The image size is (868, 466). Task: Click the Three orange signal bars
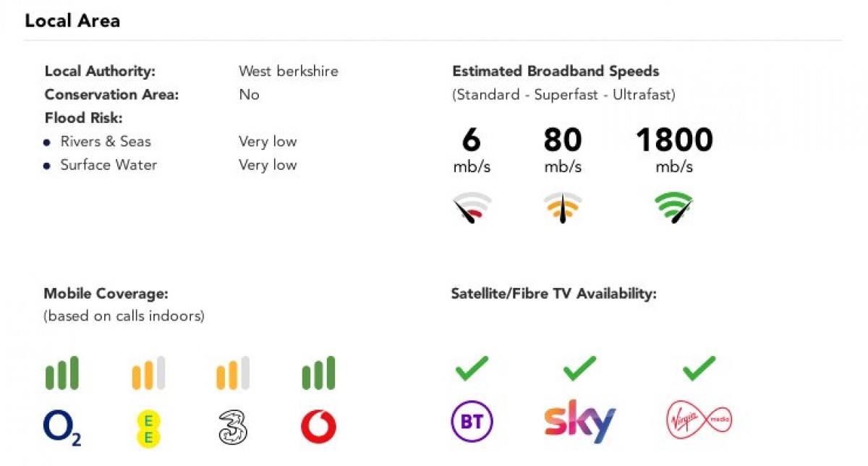point(233,373)
